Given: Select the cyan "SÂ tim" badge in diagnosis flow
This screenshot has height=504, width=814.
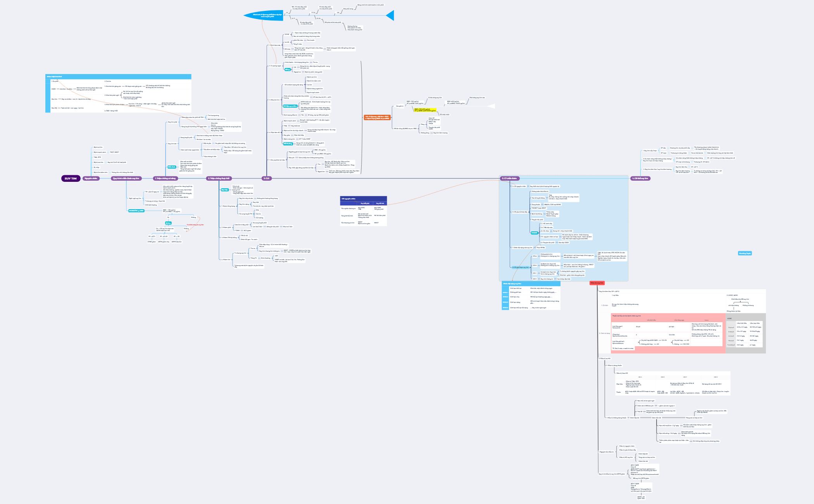Looking at the screenshot, I should pos(168,223).
